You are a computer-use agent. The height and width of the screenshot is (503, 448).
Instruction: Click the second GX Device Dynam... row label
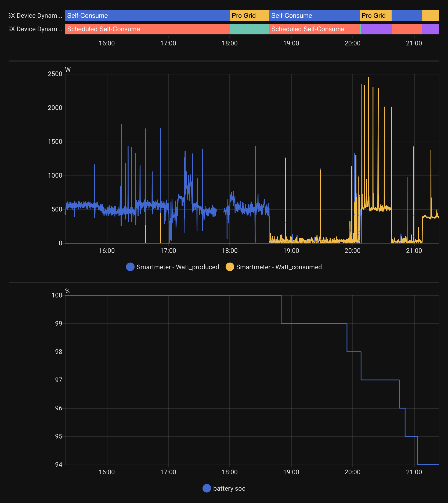point(35,29)
